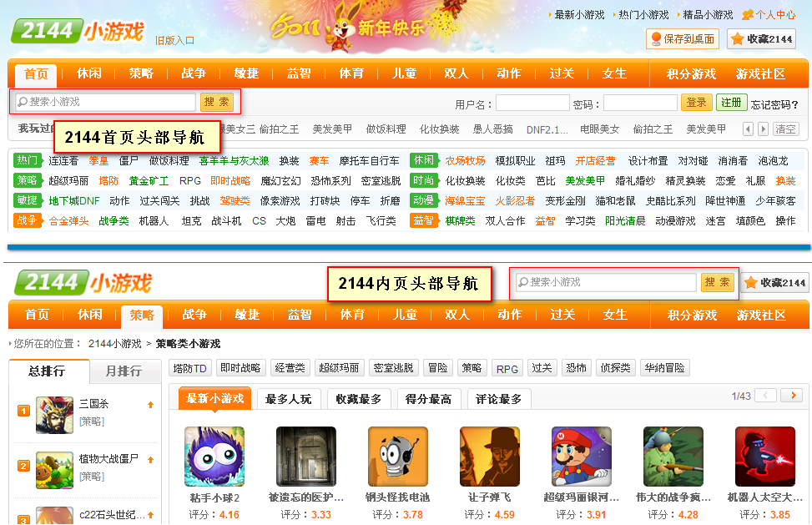
Task: Click the 清空 clear history button
Action: (x=786, y=129)
